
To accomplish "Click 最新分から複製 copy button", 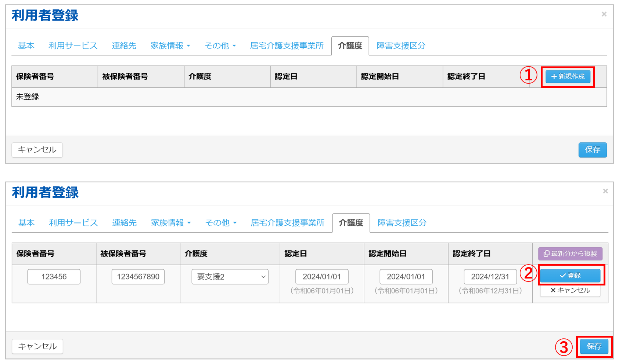I will (x=570, y=254).
